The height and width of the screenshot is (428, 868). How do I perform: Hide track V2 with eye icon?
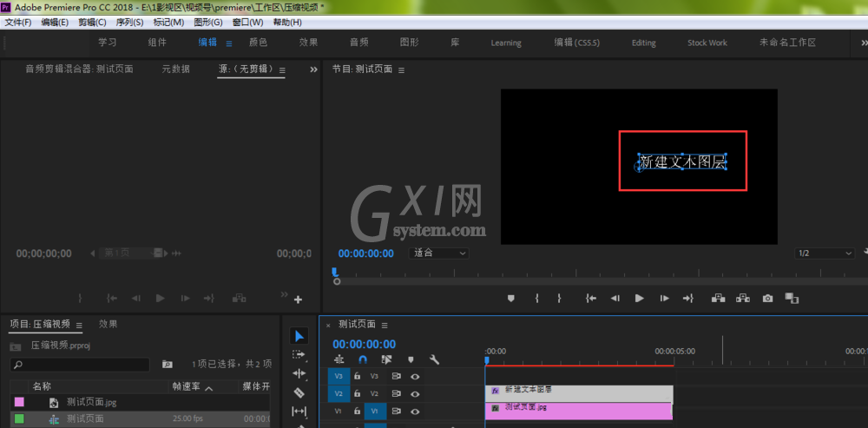point(415,393)
